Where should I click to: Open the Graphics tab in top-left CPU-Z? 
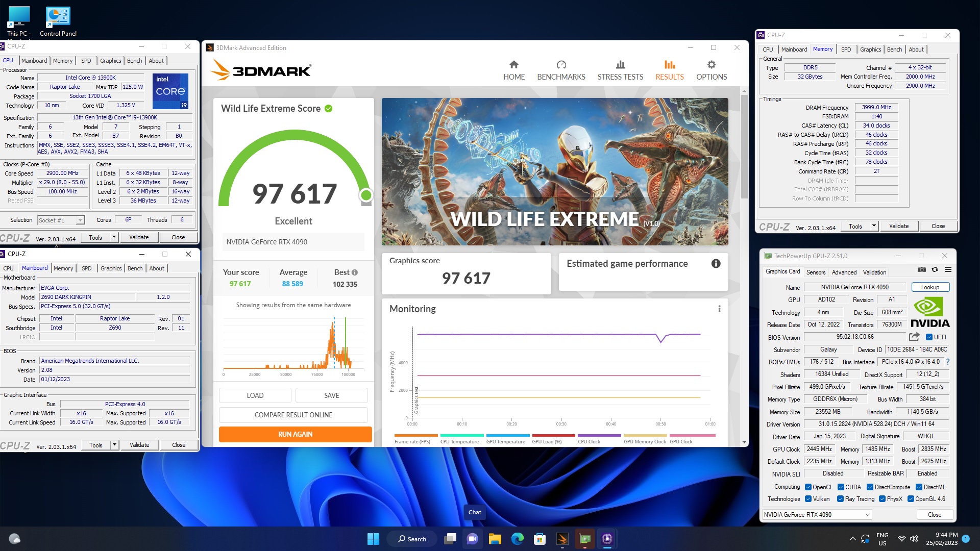coord(110,61)
